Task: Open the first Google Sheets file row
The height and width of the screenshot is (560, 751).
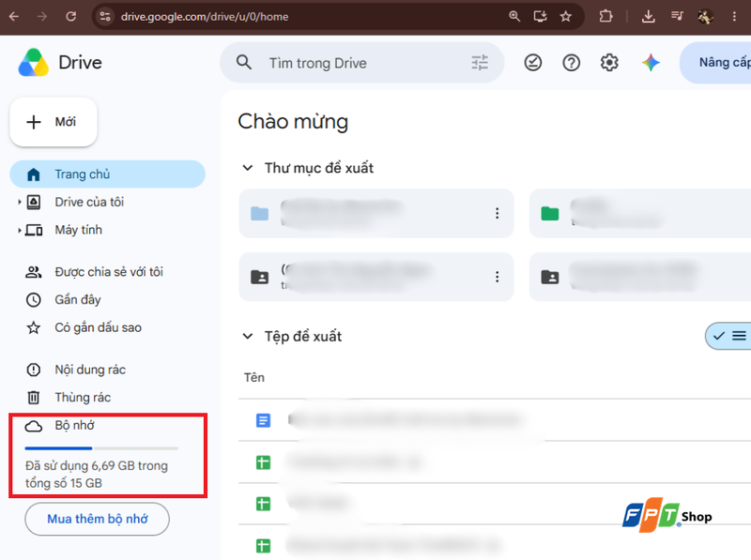Action: 495,462
